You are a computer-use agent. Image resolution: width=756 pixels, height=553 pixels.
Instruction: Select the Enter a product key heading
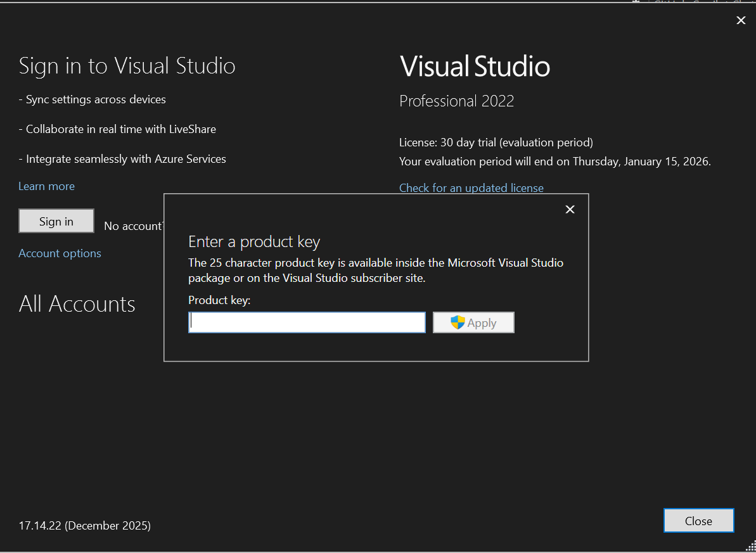click(x=254, y=242)
